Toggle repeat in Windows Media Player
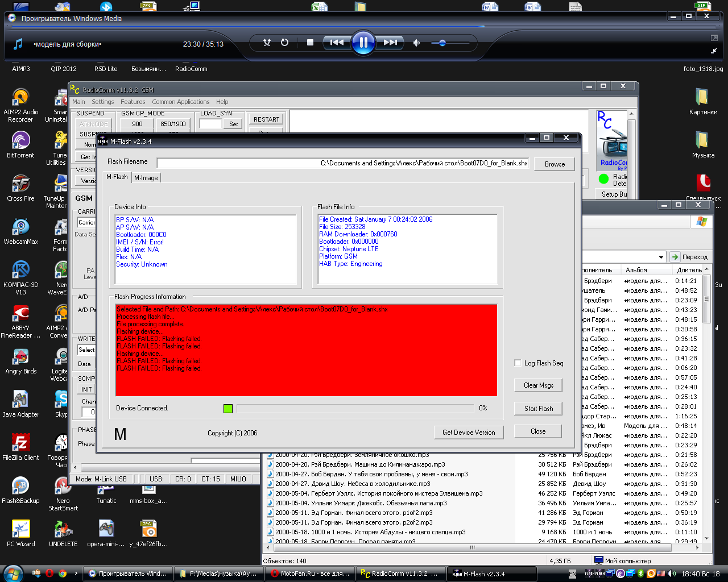This screenshot has height=582, width=728. coord(285,43)
